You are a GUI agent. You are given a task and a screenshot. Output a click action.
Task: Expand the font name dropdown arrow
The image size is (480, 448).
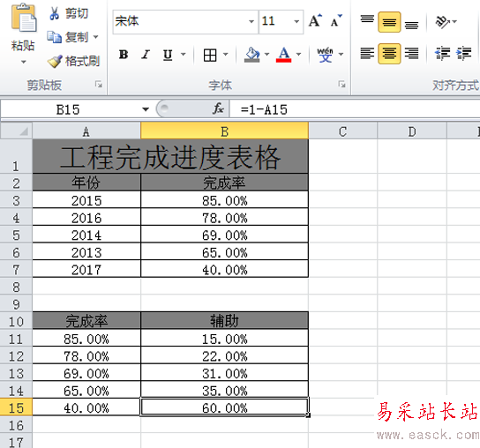pos(251,21)
